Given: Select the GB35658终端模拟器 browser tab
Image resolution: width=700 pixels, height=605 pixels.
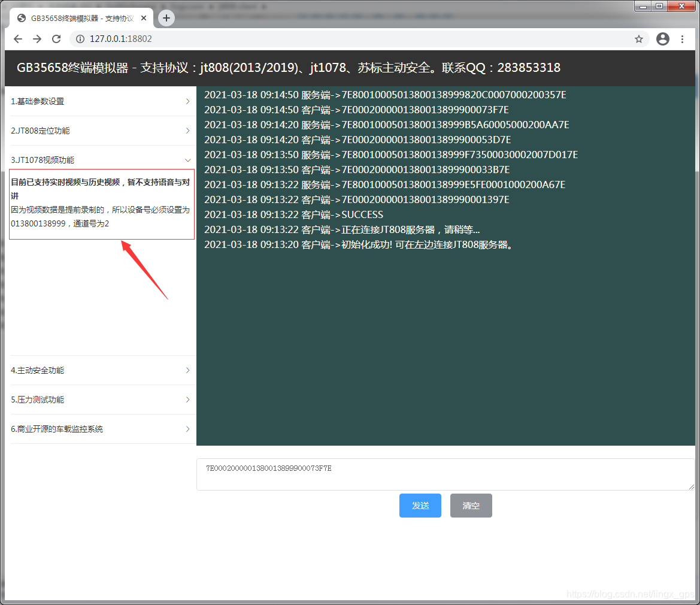Looking at the screenshot, I should click(x=81, y=19).
